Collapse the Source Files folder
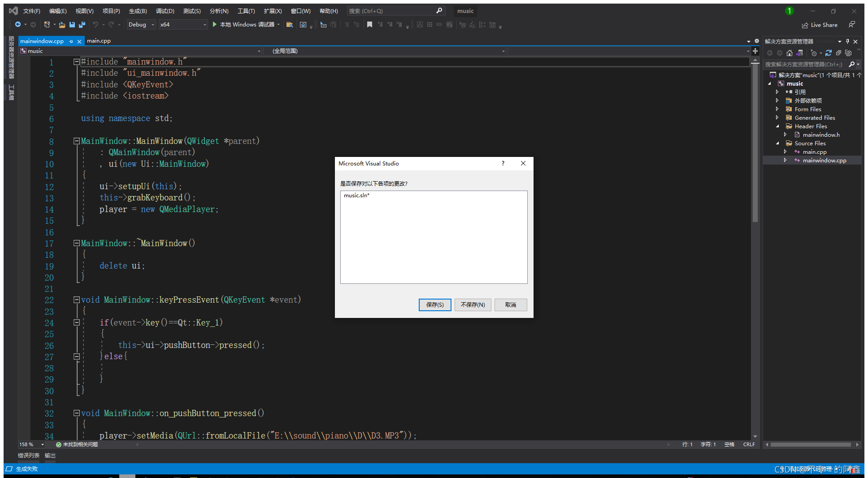 777,143
